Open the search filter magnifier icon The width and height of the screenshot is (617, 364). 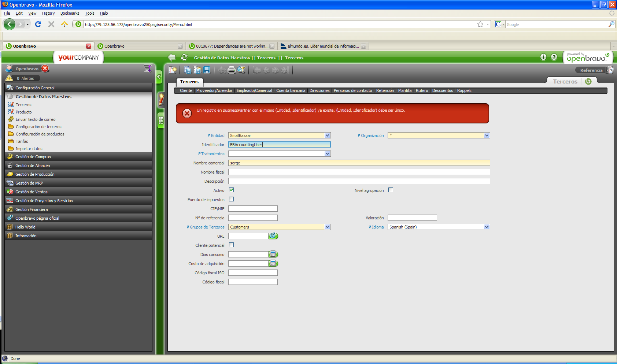tap(241, 70)
